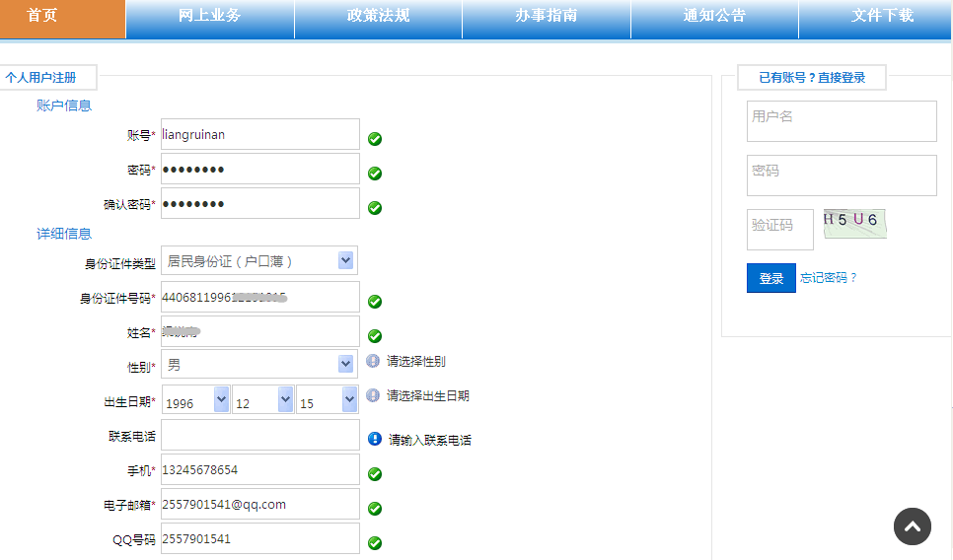Click the warning icon beside gender dropdown

click(x=373, y=362)
